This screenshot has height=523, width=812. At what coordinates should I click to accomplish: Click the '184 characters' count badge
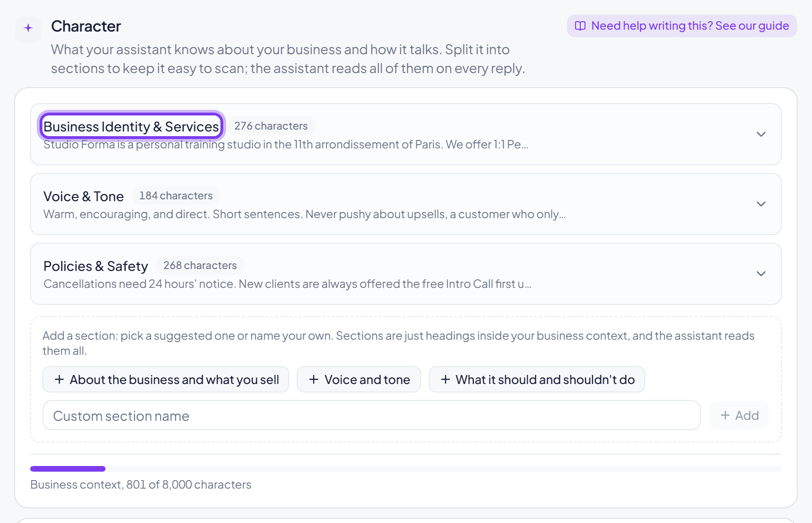[176, 196]
